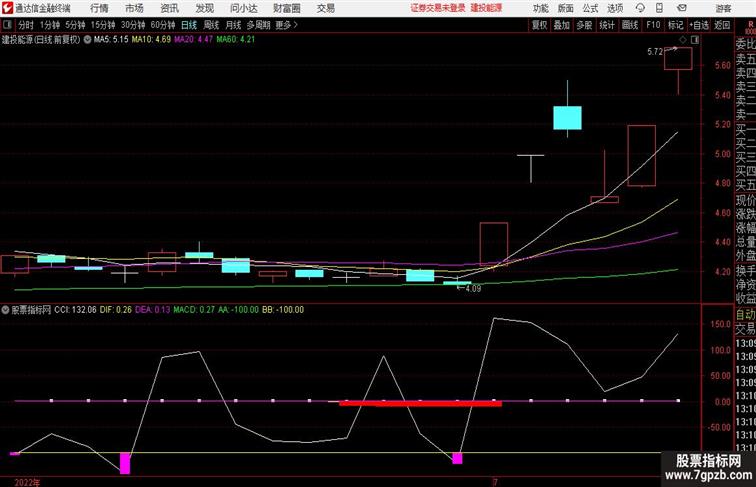Open mail message icon in title bar
This screenshot has height=487, width=756.
tap(682, 8)
